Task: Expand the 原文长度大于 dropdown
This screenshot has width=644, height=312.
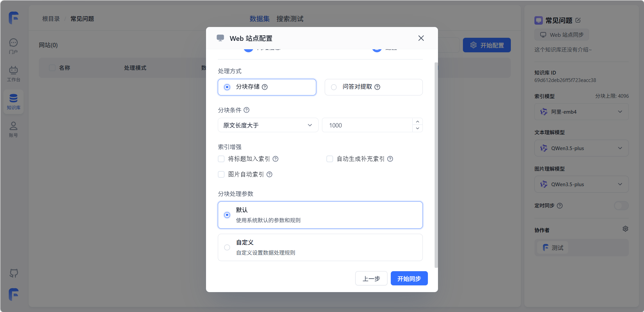Action: (x=268, y=125)
